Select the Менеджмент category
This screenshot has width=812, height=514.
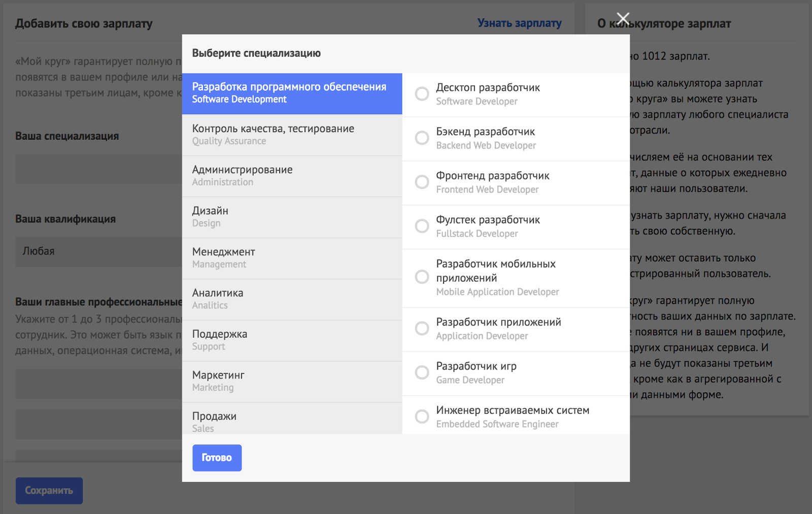point(292,258)
